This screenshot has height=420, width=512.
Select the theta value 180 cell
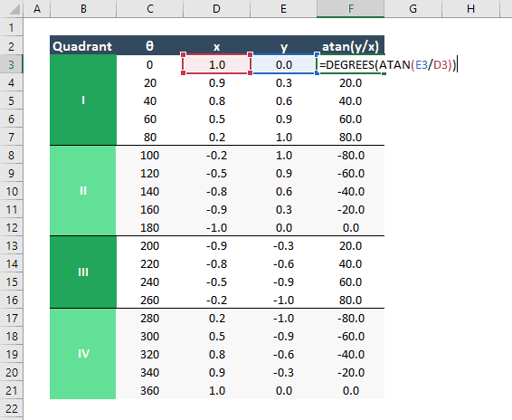(150, 227)
